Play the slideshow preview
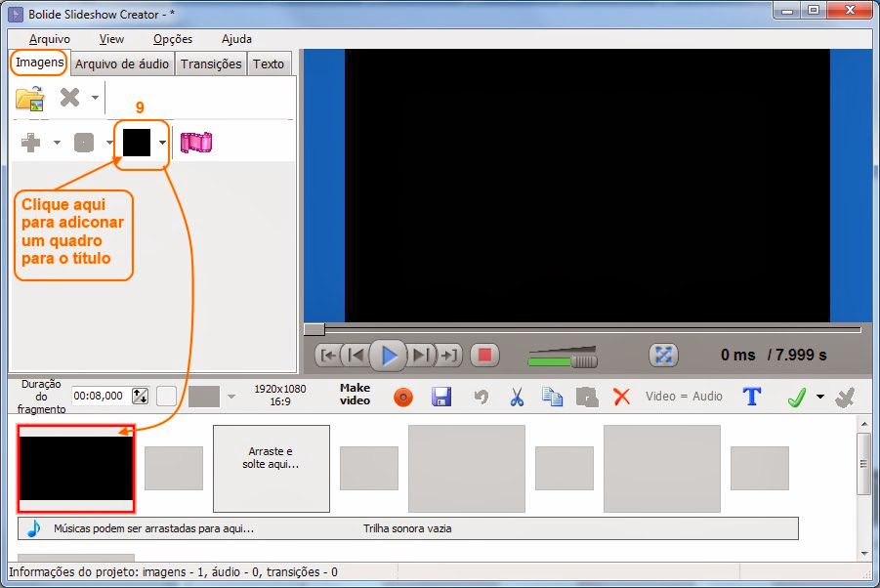The width and height of the screenshot is (880, 588). (389, 356)
